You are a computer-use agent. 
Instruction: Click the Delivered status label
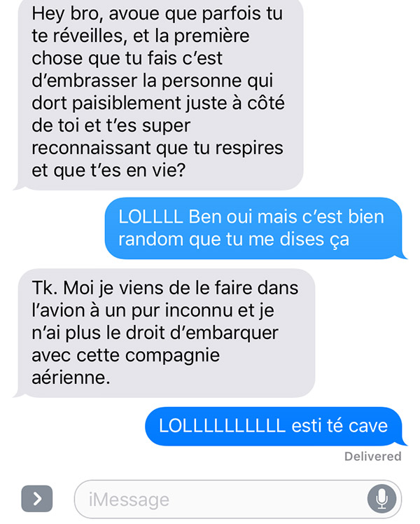[372, 456]
